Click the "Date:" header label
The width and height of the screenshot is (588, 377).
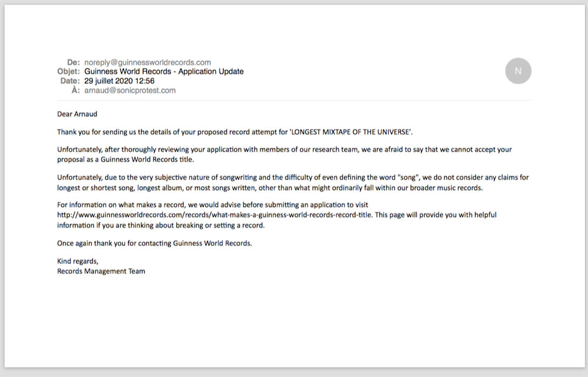[70, 81]
